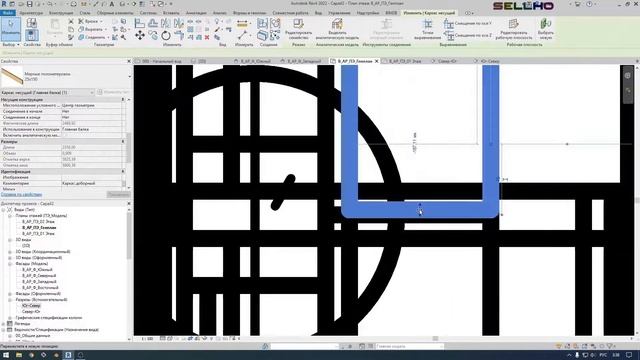
Task: Select the Trim/Extend to Corner tool
Action: [x=179, y=36]
